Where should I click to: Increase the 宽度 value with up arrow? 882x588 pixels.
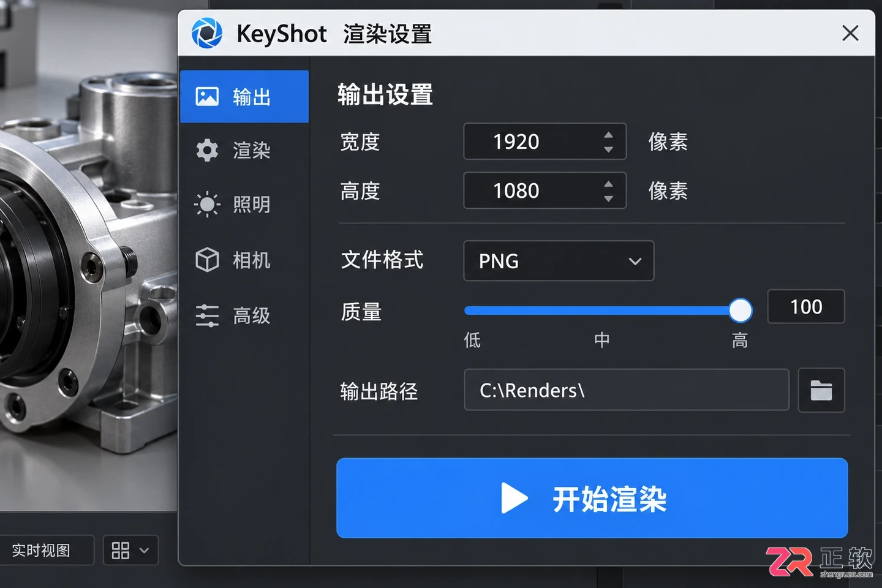pyautogui.click(x=608, y=135)
